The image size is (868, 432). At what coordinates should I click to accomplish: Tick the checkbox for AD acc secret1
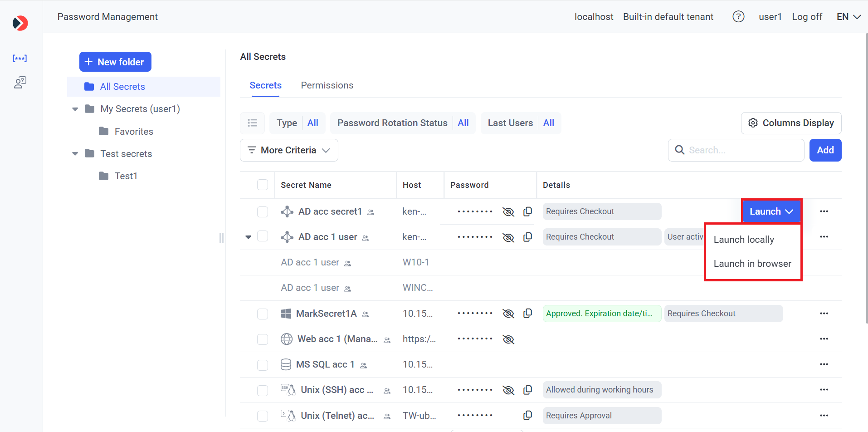263,212
